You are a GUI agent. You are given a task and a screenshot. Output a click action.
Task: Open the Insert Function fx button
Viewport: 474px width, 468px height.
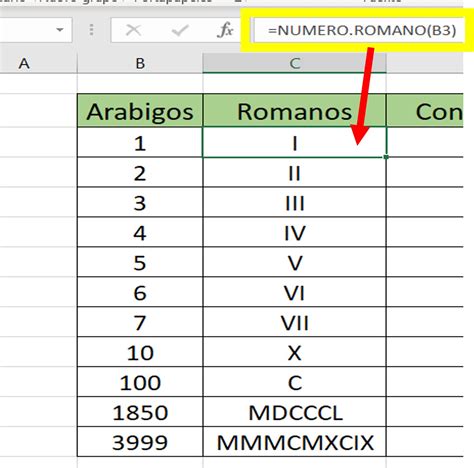tap(225, 30)
